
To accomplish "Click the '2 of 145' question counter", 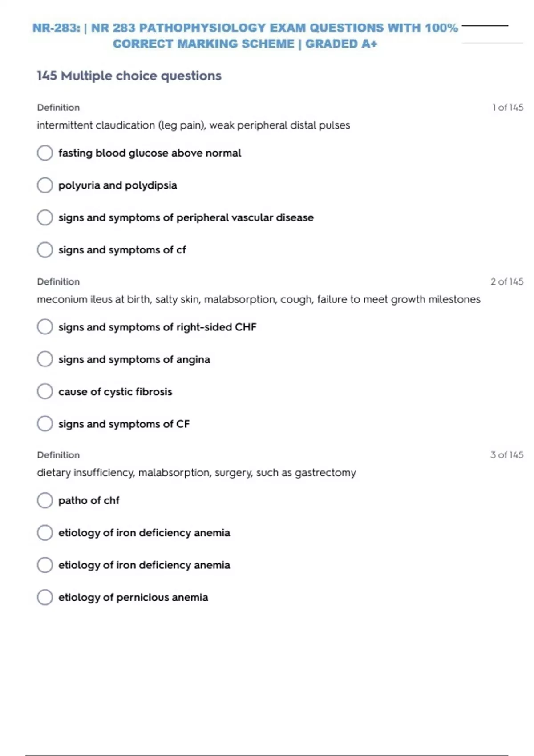I will pos(506,281).
